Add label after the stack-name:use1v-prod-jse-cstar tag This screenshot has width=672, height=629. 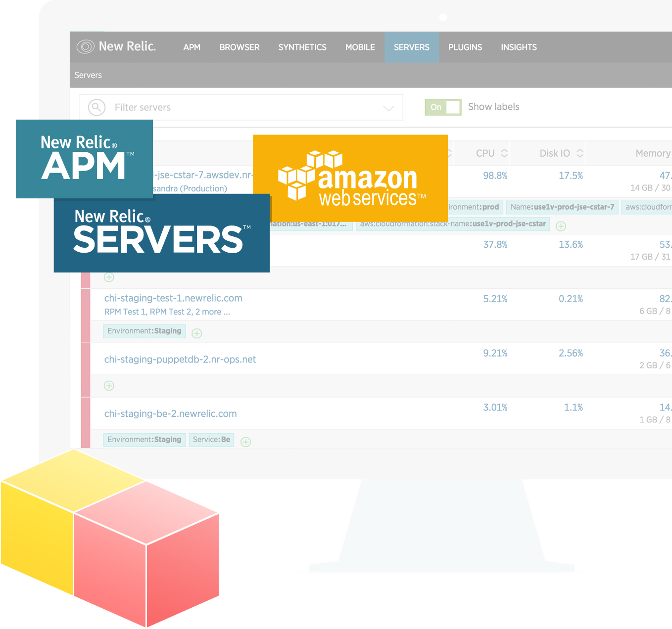pos(561,226)
